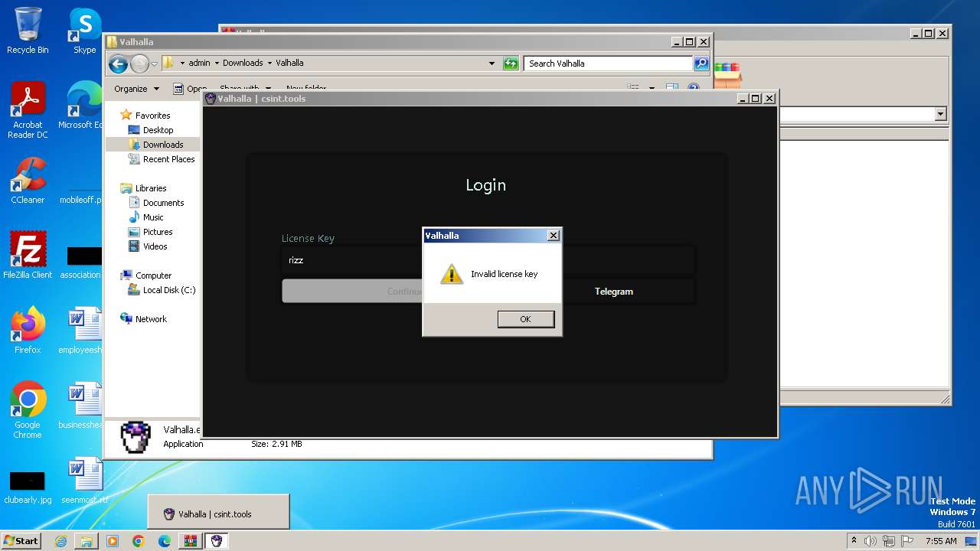
Task: Click the taskbar clock 7:55 AM
Action: click(x=941, y=541)
